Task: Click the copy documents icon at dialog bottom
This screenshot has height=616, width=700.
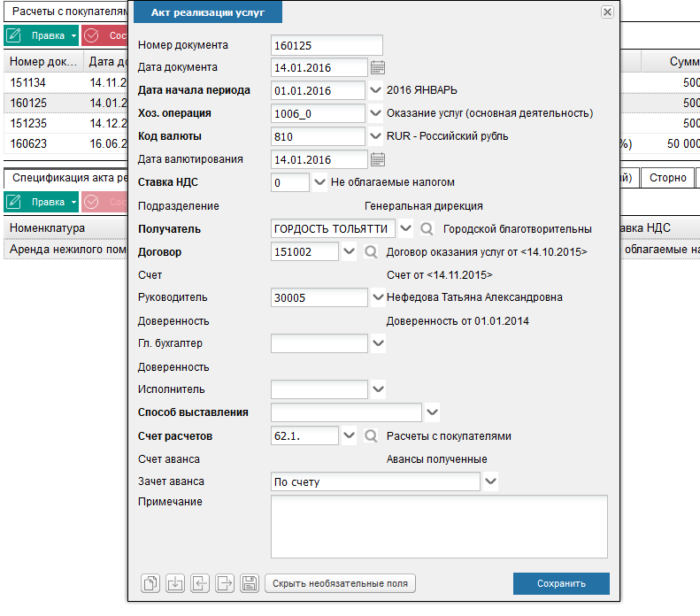Action: 150,583
